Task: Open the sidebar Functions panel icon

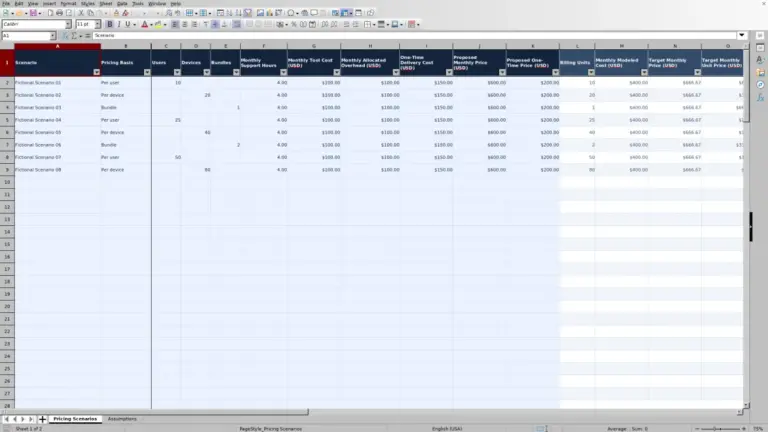Action: [x=760, y=97]
